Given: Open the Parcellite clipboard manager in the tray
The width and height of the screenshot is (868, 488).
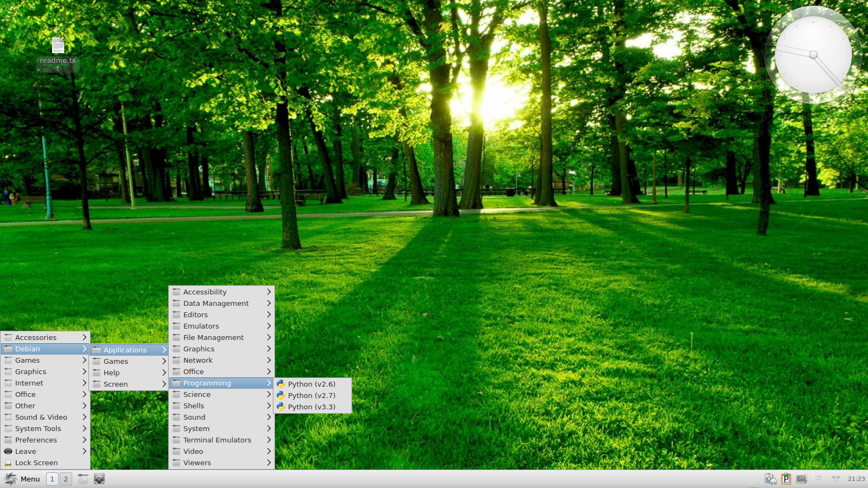Looking at the screenshot, I should 786,479.
